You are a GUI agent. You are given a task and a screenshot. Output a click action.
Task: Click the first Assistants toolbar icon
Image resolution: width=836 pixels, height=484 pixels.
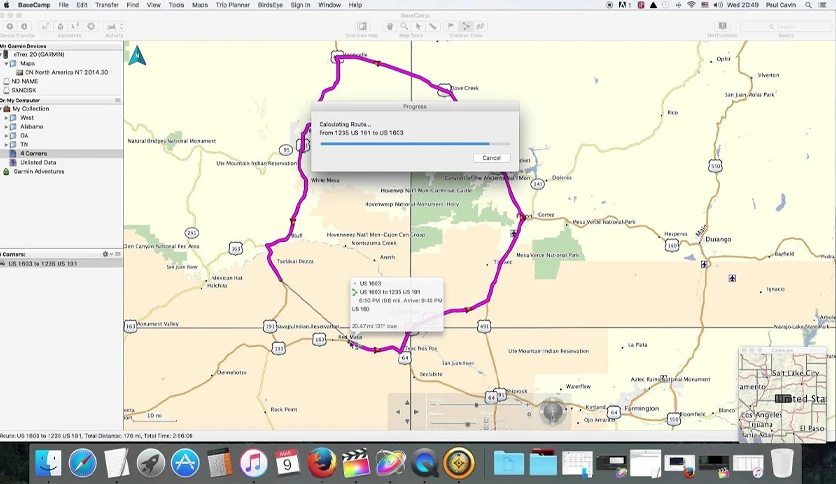[45, 26]
